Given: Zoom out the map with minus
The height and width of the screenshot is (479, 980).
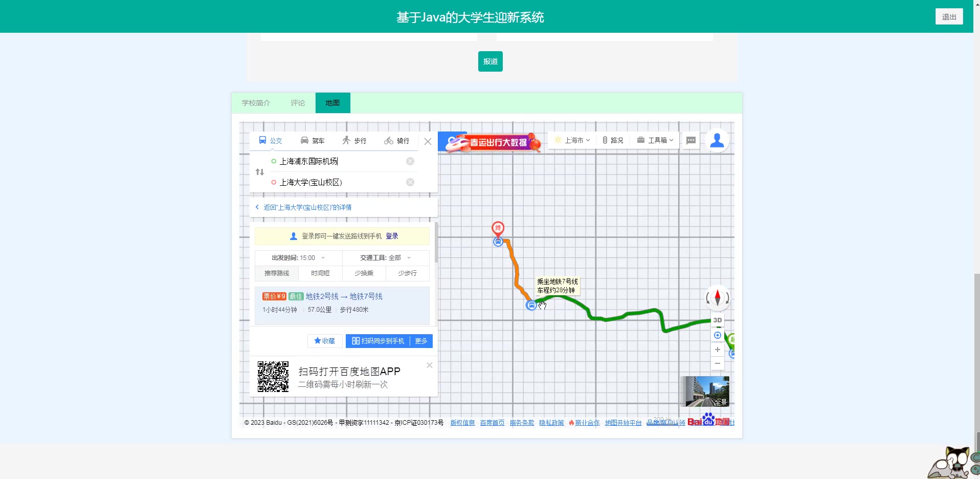Looking at the screenshot, I should tap(718, 363).
